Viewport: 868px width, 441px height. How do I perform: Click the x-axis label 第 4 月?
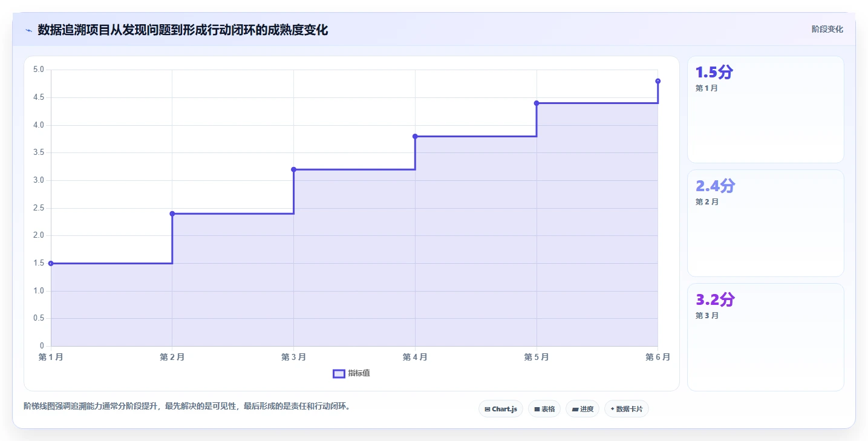point(415,357)
